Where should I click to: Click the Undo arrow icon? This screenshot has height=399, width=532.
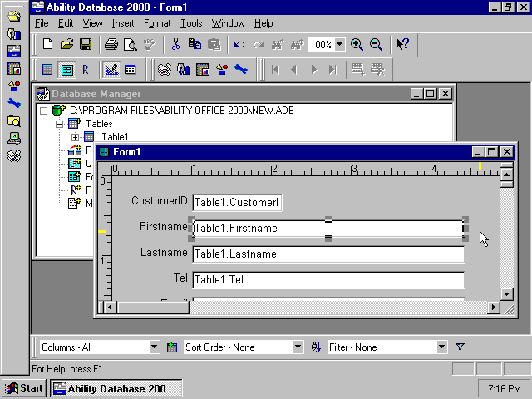[239, 44]
